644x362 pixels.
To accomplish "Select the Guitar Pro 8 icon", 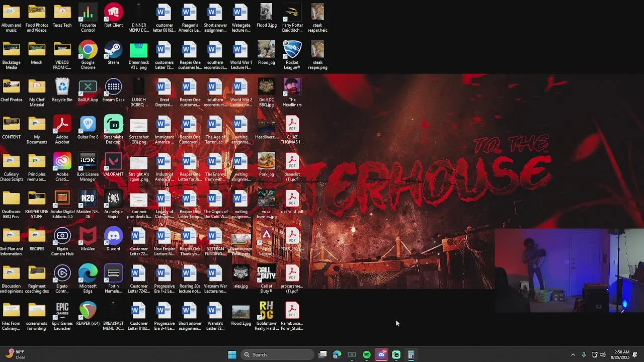I will click(x=88, y=127).
